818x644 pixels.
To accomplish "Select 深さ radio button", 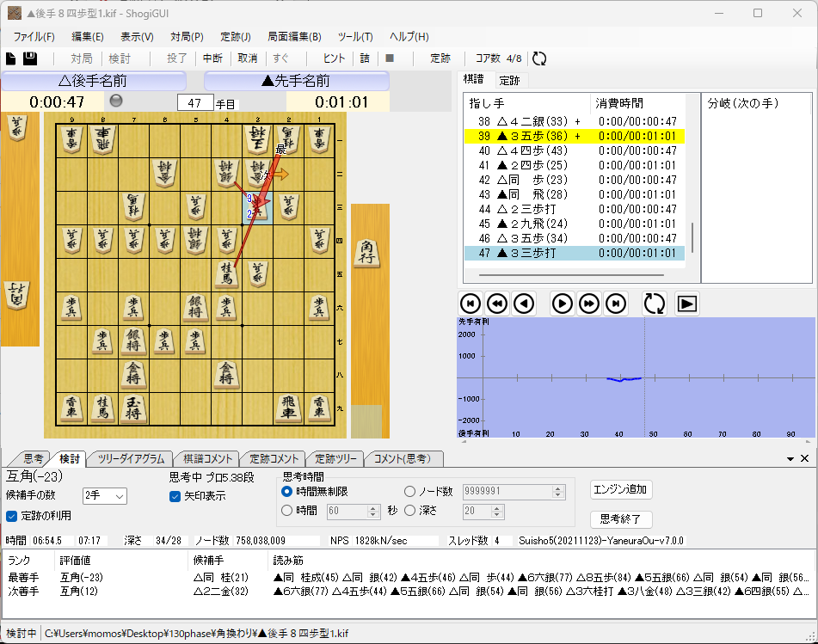I will [x=410, y=511].
